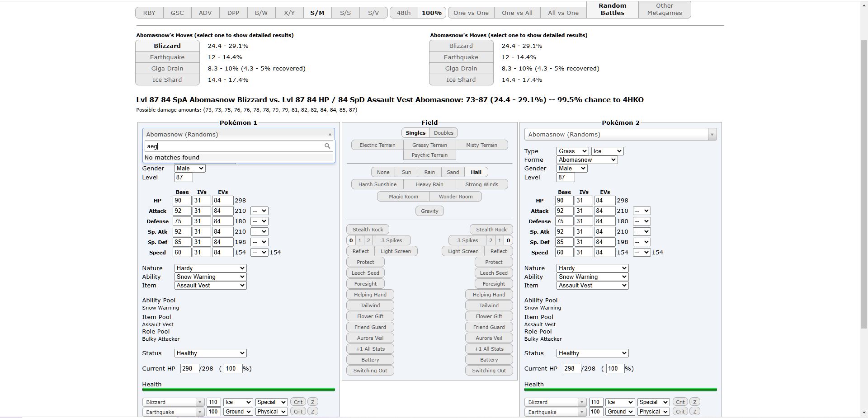Toggle Gravity field effect
Image resolution: width=868 pixels, height=418 pixels.
pyautogui.click(x=429, y=211)
